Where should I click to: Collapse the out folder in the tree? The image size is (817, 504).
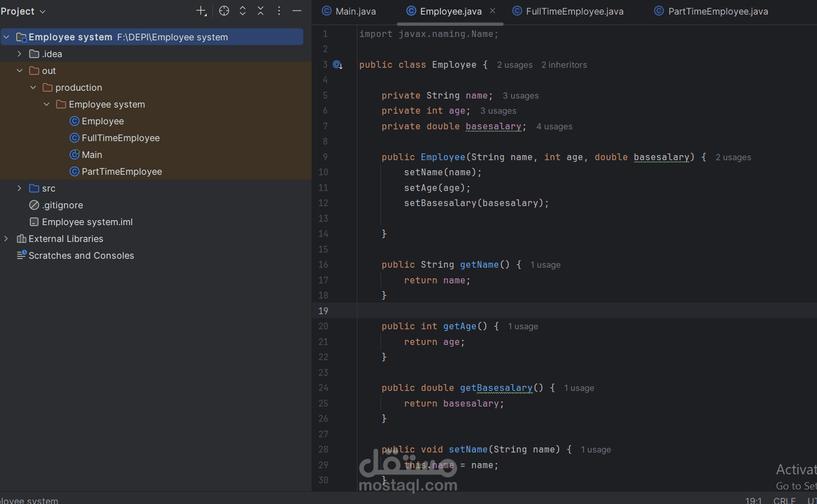point(20,71)
